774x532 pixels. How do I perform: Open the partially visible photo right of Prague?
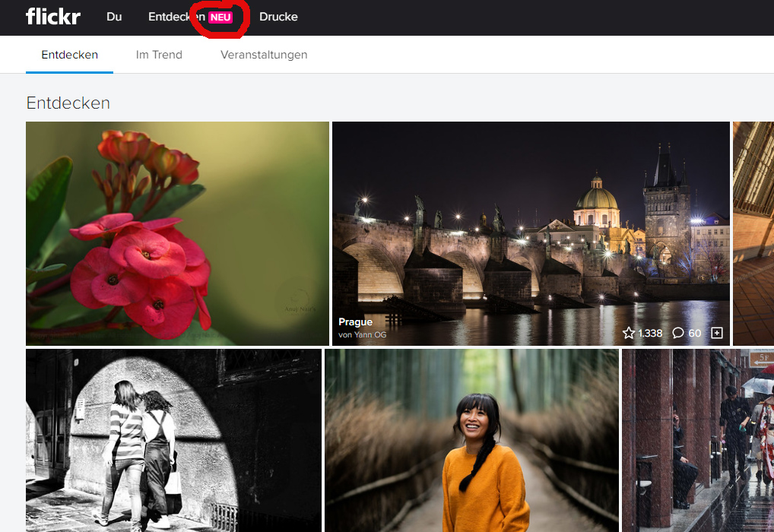click(753, 233)
